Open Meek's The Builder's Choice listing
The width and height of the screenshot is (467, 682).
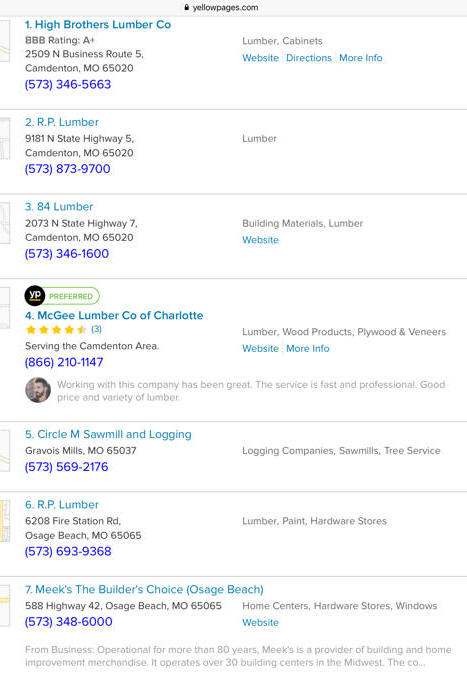click(x=144, y=589)
